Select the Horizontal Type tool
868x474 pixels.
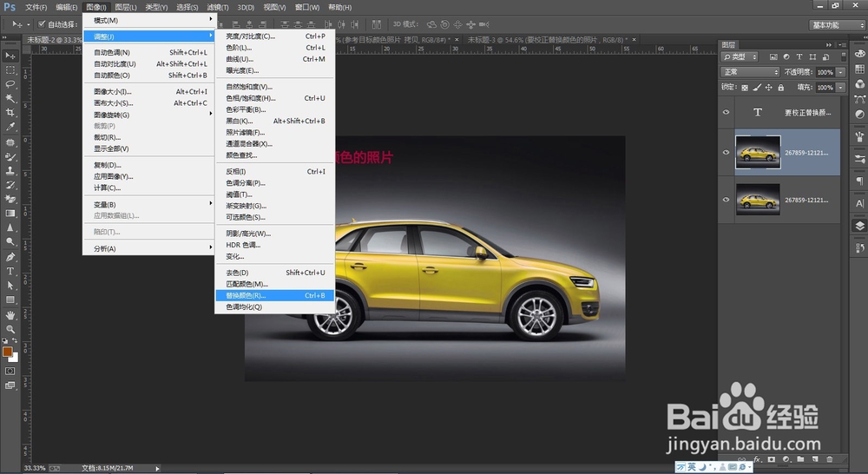10,272
